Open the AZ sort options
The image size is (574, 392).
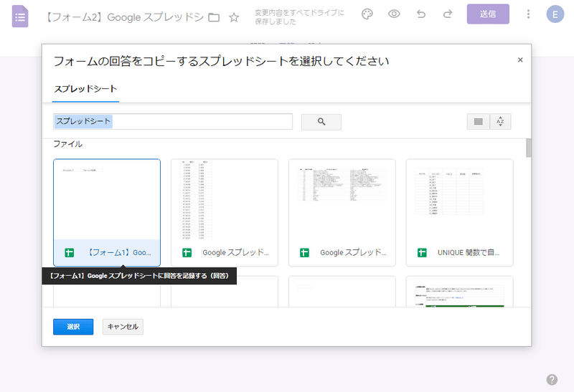[500, 121]
